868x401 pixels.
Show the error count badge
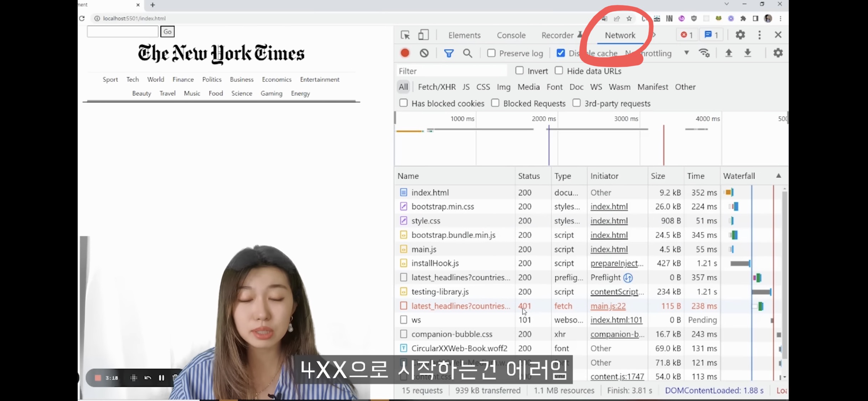point(686,35)
